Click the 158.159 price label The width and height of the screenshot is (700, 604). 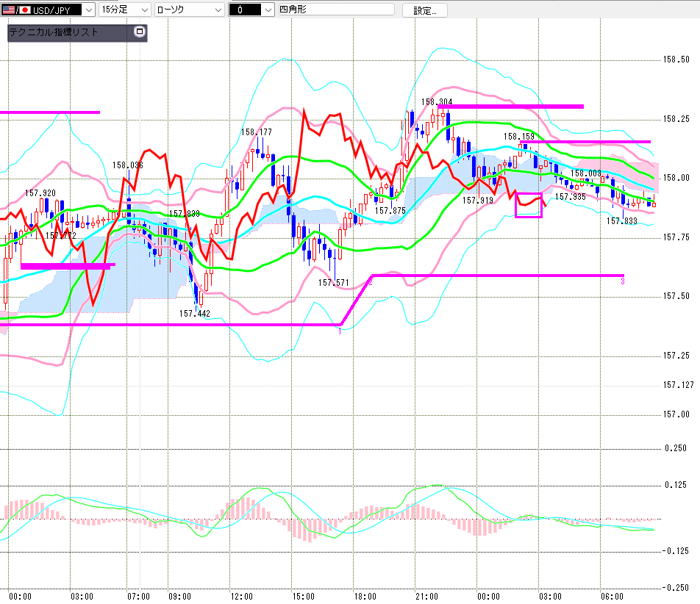pos(519,137)
